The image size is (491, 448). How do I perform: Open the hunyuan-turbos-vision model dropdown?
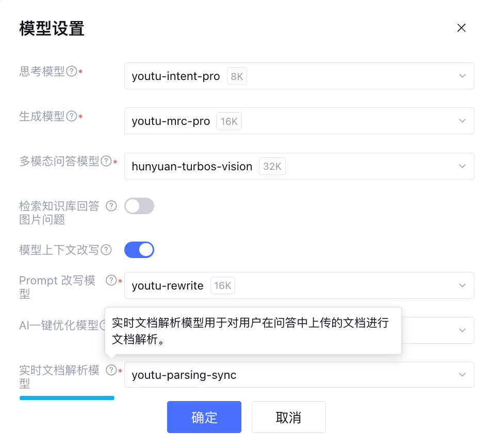[x=299, y=166]
